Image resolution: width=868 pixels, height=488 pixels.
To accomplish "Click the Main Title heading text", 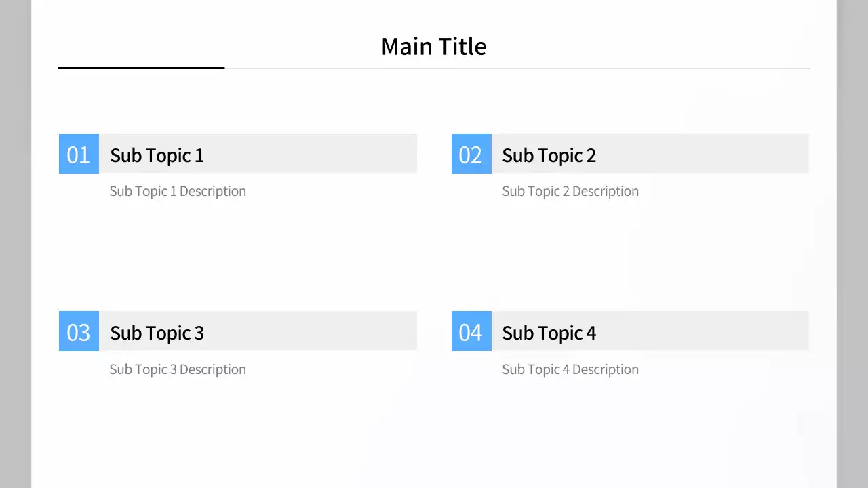I will 434,46.
